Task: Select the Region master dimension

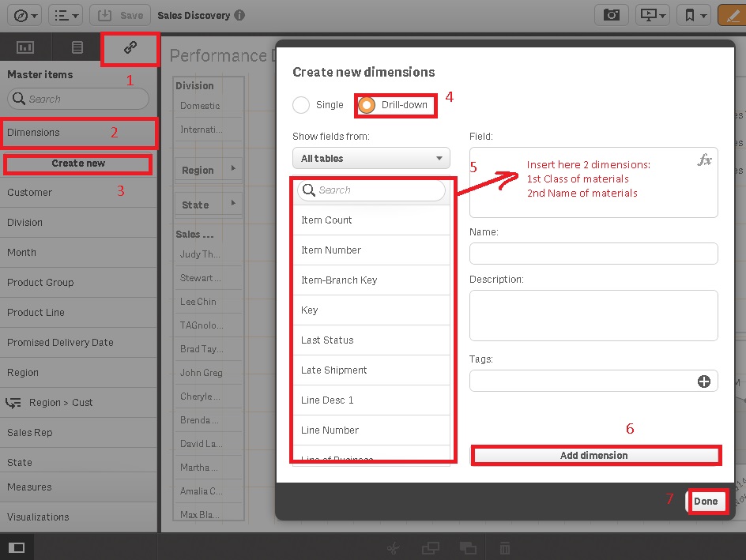Action: point(78,372)
